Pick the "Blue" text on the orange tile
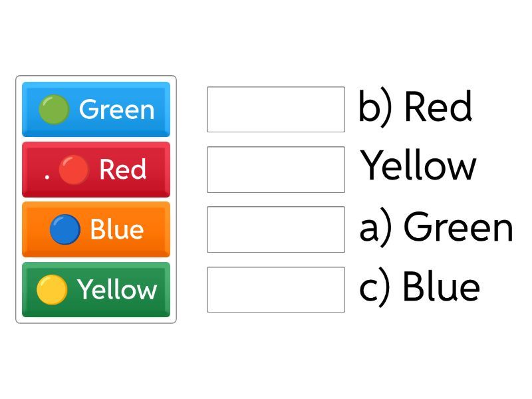Screen dimensions: 532x399 [x=116, y=230]
